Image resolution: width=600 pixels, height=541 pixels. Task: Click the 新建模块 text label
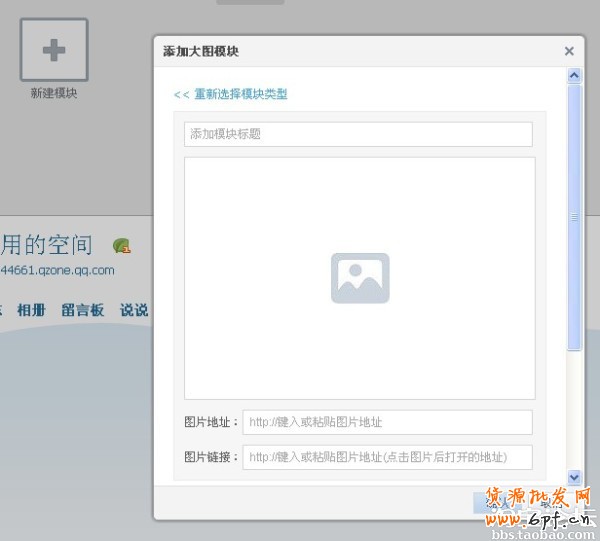pyautogui.click(x=54, y=93)
